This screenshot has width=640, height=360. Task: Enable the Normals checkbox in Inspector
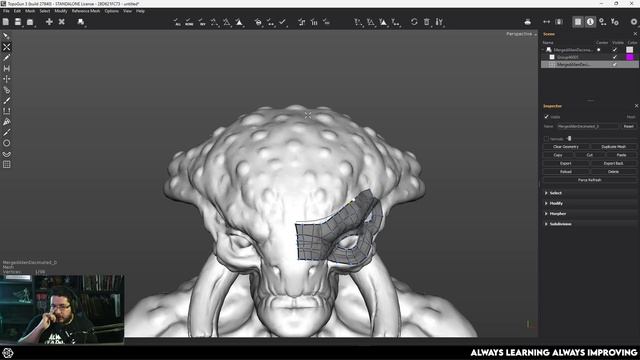[x=546, y=139]
